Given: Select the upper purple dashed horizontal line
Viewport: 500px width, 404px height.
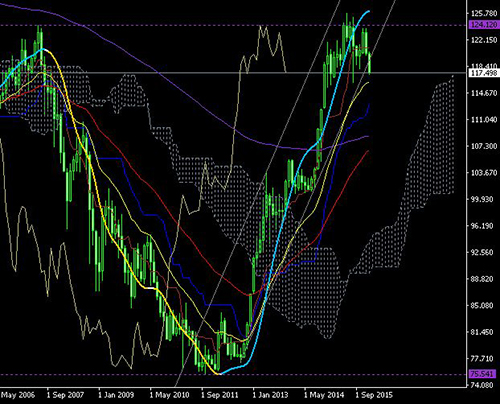Looking at the screenshot, I should tap(233, 25).
